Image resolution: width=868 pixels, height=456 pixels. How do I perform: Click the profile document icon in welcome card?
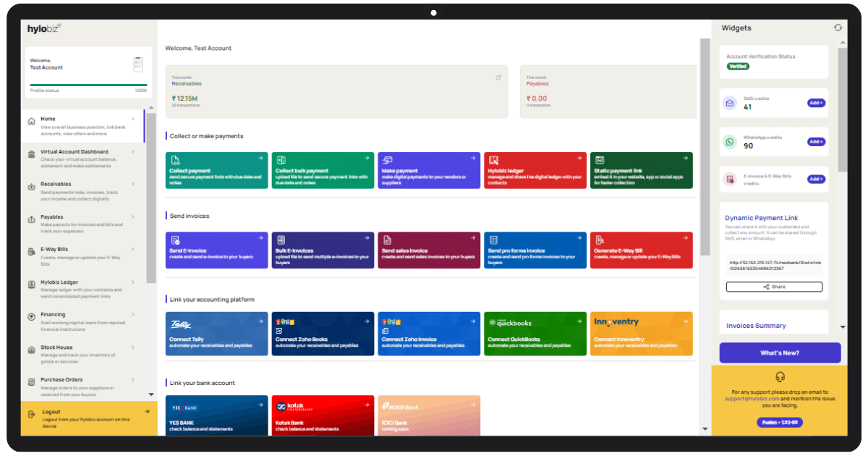(138, 64)
